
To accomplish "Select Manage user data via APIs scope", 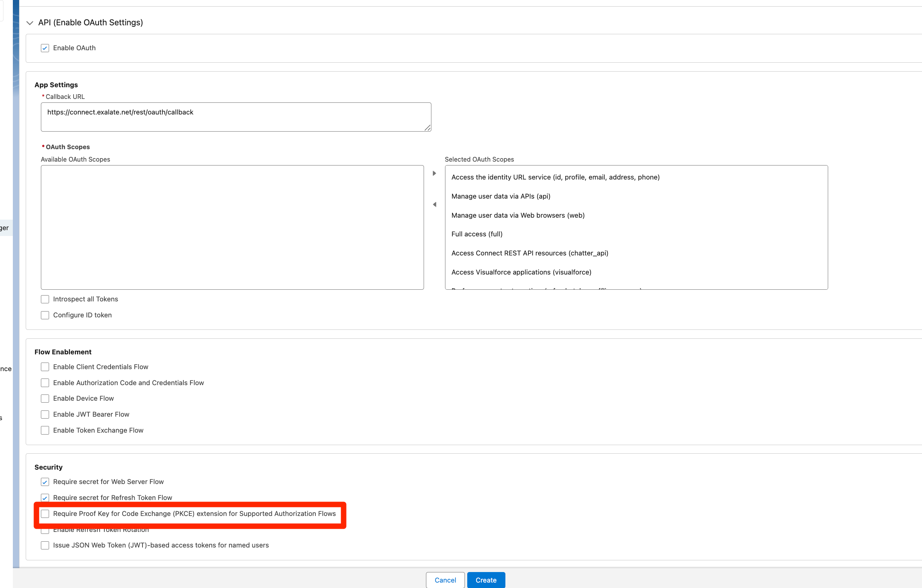I will 500,196.
